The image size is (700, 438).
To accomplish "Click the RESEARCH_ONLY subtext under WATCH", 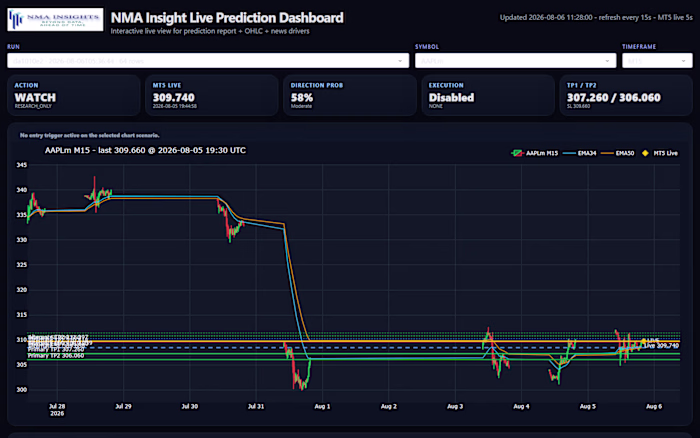I will pos(33,106).
